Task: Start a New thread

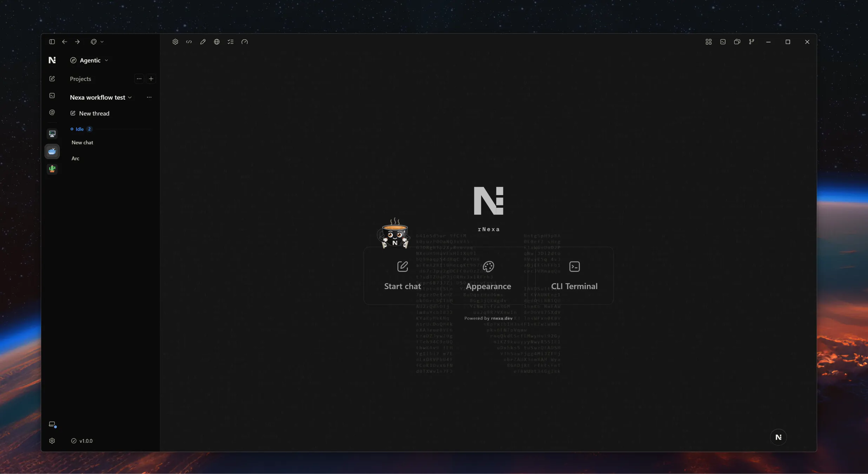Action: 90,113
